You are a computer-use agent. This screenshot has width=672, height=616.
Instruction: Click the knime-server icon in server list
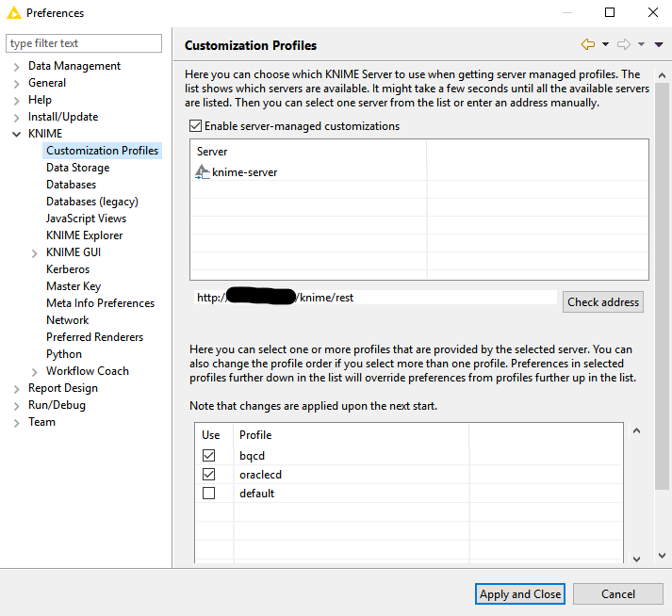click(203, 171)
